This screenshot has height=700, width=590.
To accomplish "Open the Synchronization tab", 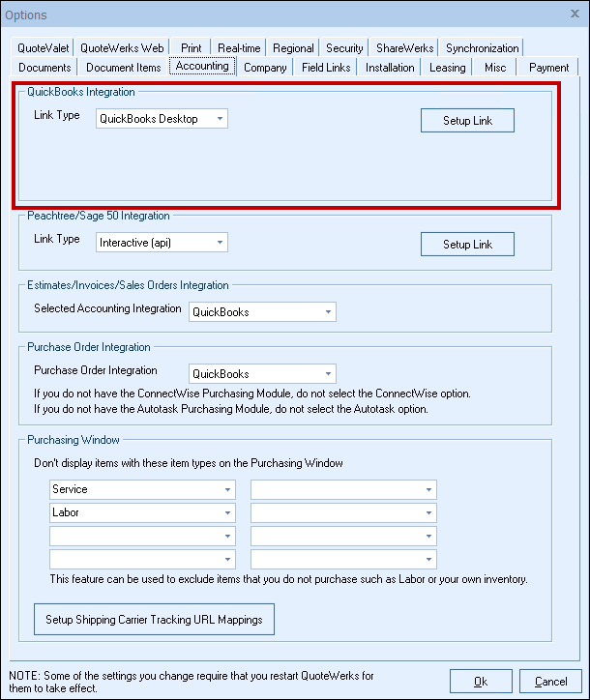I will (x=482, y=48).
